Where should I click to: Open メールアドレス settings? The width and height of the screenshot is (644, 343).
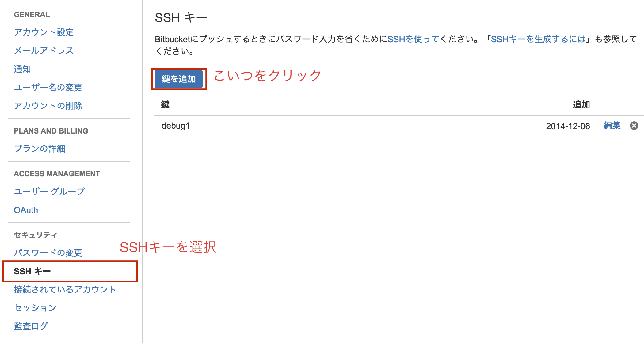click(43, 51)
